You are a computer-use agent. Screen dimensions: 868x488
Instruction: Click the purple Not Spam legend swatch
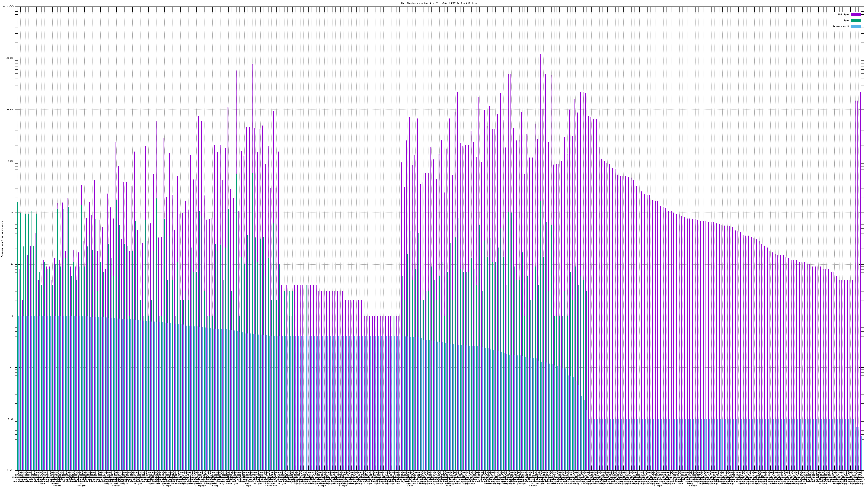[x=856, y=14]
